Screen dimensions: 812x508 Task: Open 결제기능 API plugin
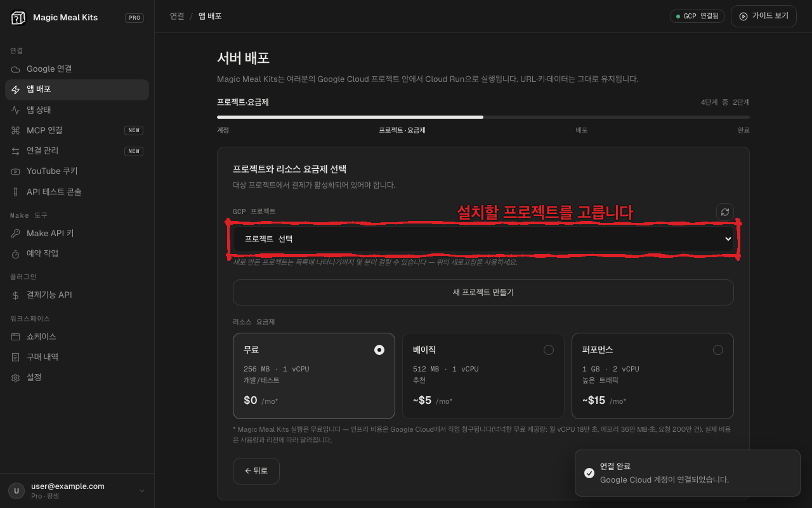pos(77,295)
